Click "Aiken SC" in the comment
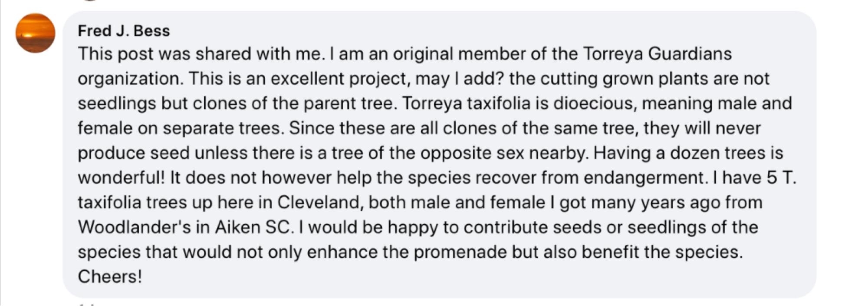The image size is (868, 306). 252,227
